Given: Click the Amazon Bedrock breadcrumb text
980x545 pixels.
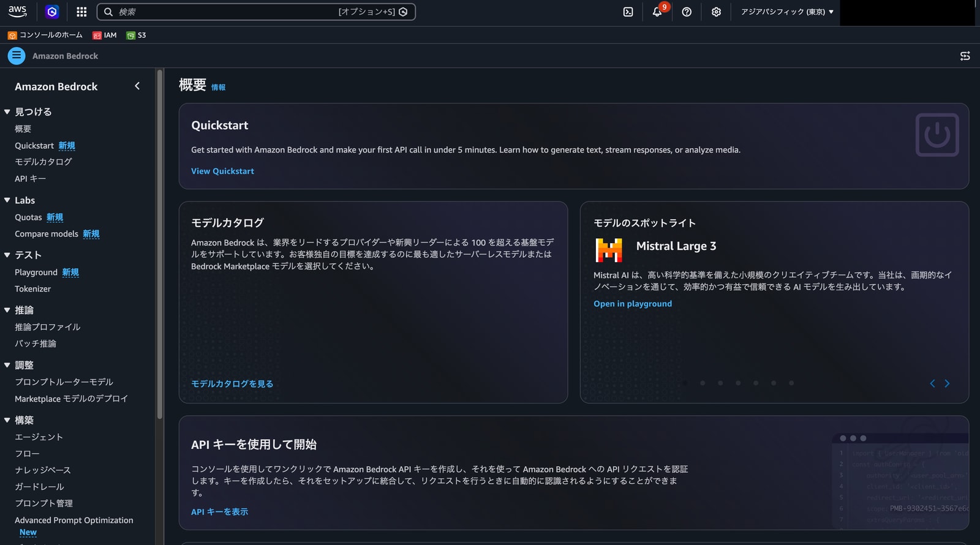Looking at the screenshot, I should tap(65, 56).
